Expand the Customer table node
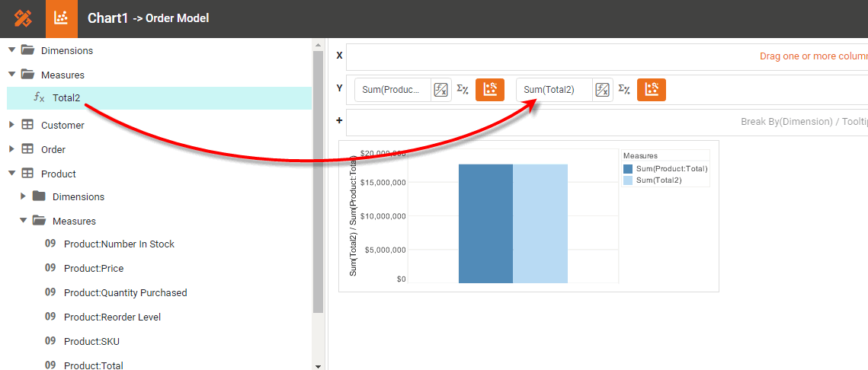Image resolution: width=868 pixels, height=370 pixels. click(x=12, y=125)
